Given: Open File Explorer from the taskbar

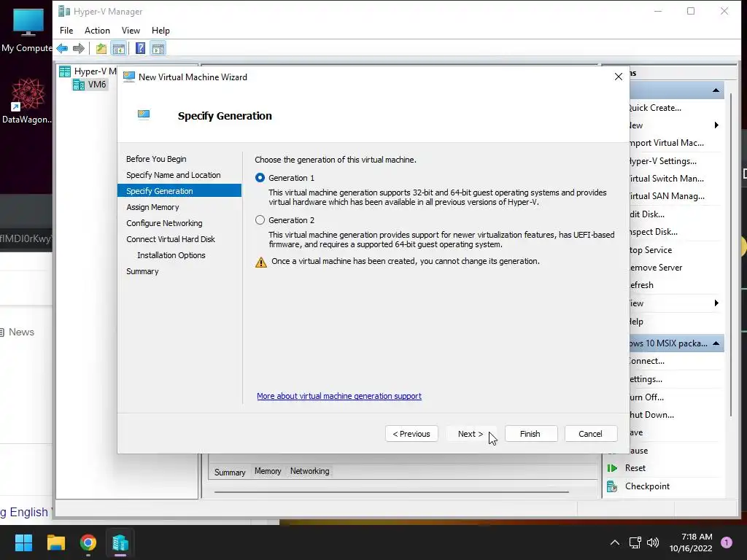Looking at the screenshot, I should pos(55,542).
